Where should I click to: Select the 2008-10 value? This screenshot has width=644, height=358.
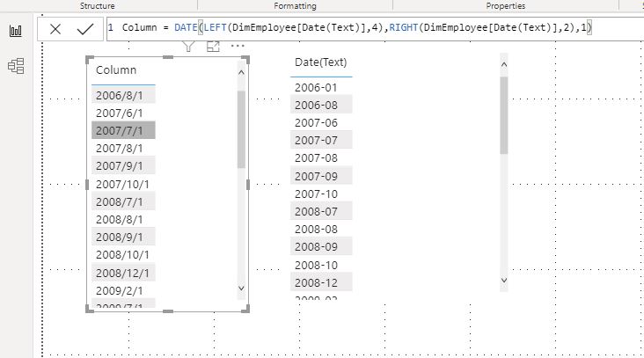[x=321, y=266]
